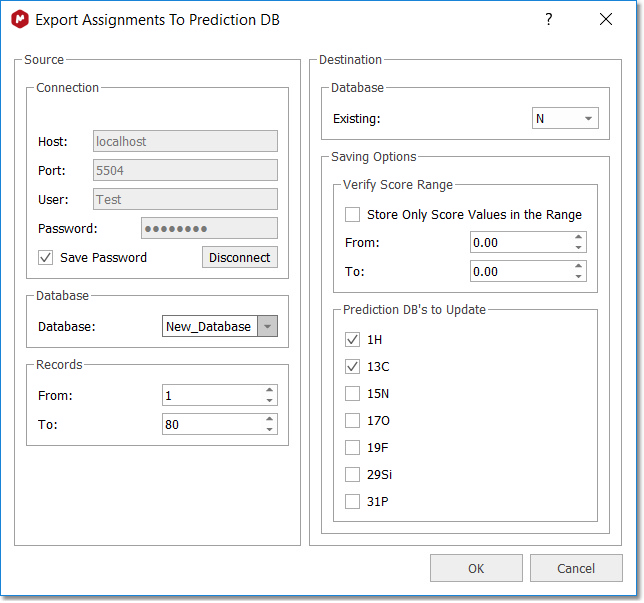Decrease the Records From value

[x=269, y=400]
